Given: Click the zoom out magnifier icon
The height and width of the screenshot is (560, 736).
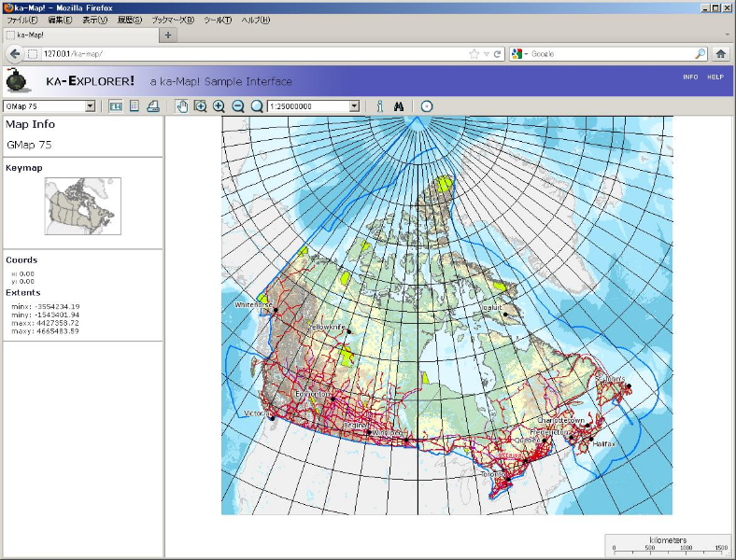Looking at the screenshot, I should click(x=237, y=106).
